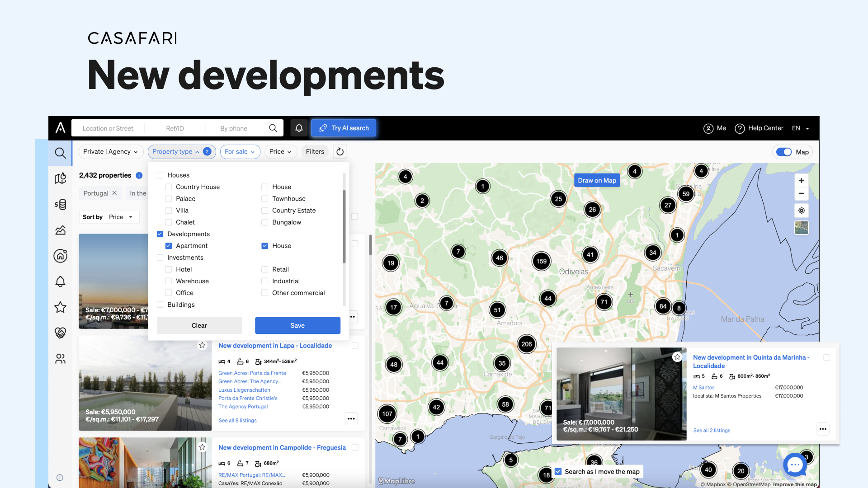Check the Country House checkbox

click(169, 187)
